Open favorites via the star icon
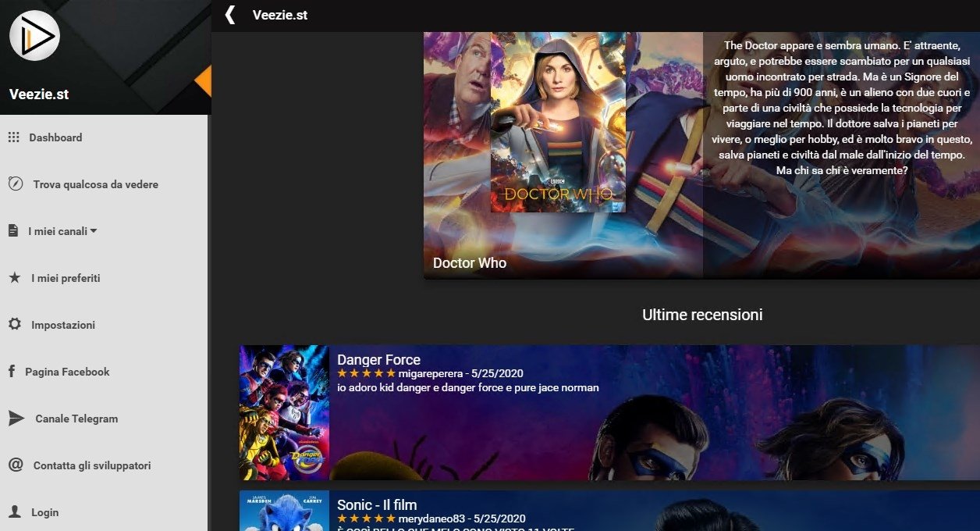 [x=13, y=277]
